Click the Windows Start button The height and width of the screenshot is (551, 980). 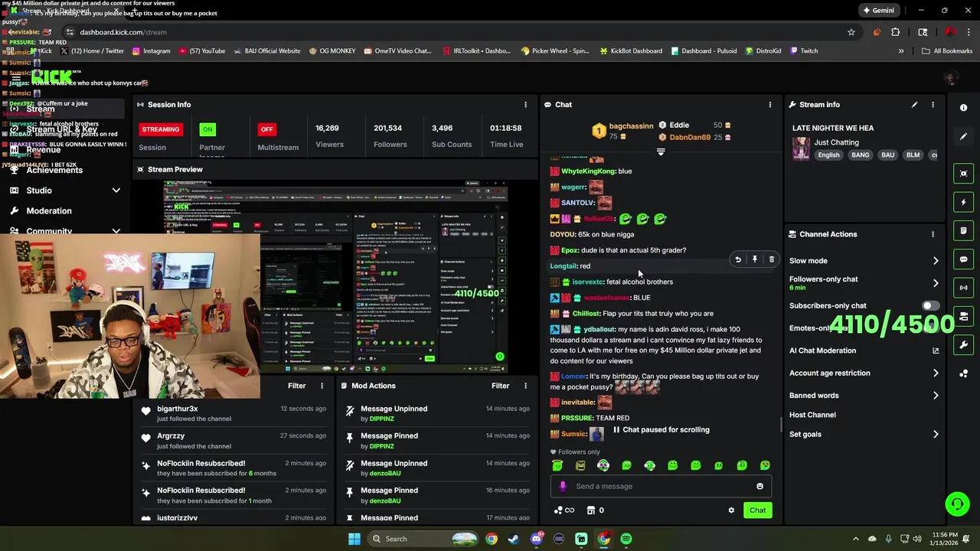354,539
